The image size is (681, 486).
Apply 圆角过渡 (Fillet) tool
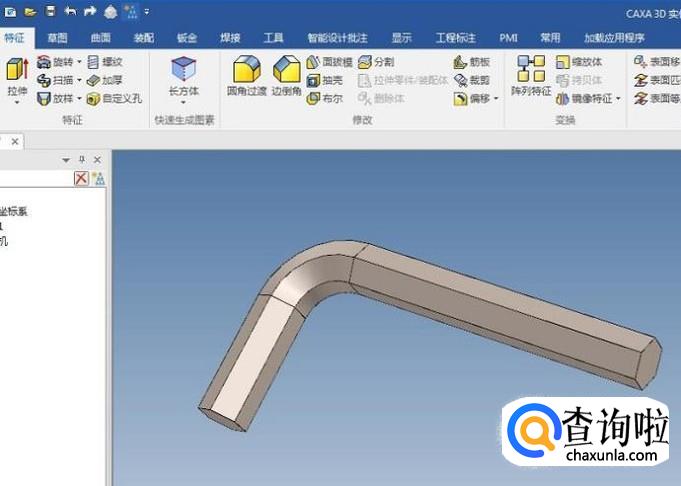coord(247,76)
